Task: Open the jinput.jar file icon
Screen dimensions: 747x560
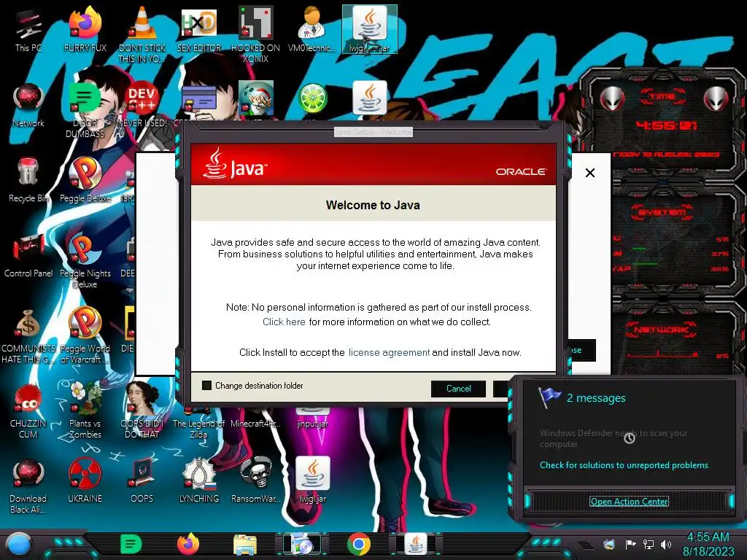Action: point(312,419)
